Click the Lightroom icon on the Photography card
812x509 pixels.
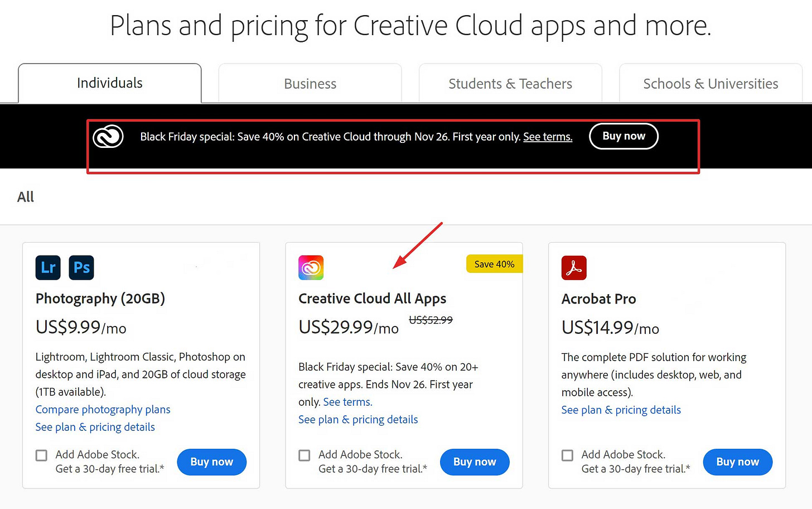48,267
